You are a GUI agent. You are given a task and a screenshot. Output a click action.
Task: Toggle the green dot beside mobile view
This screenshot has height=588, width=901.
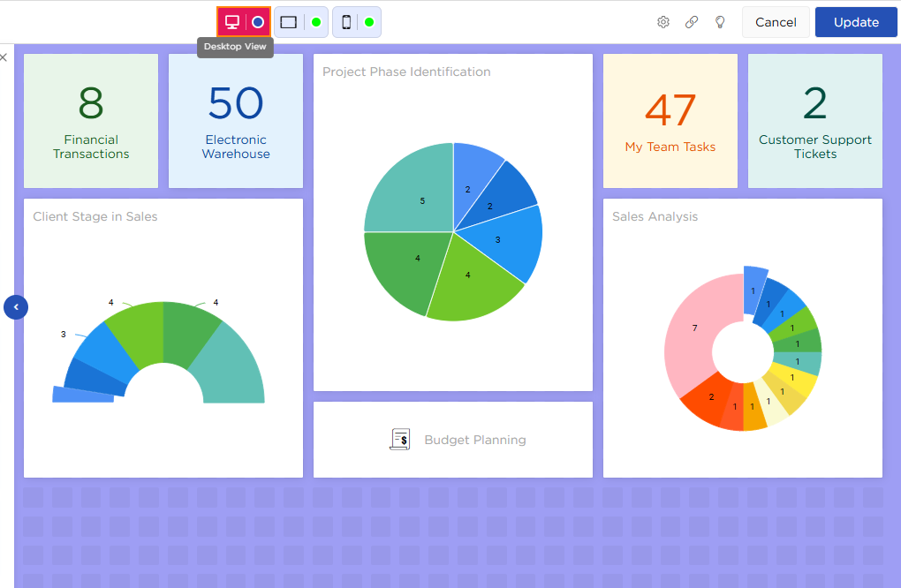coord(369,22)
